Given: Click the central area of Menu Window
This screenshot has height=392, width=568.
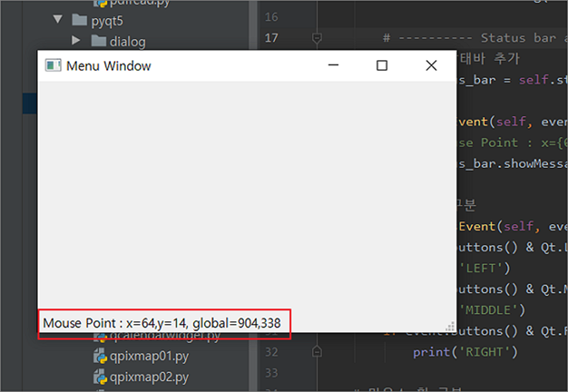Looking at the screenshot, I should coord(247,195).
